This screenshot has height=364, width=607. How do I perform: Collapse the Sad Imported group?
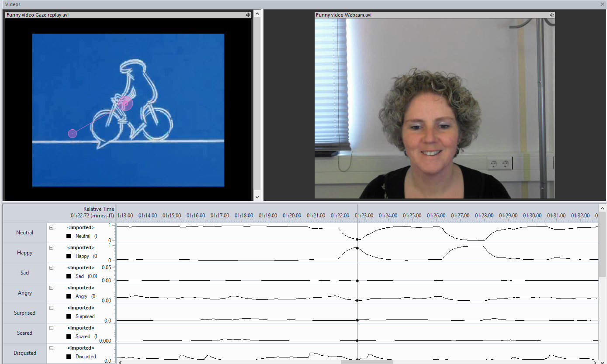coord(51,268)
